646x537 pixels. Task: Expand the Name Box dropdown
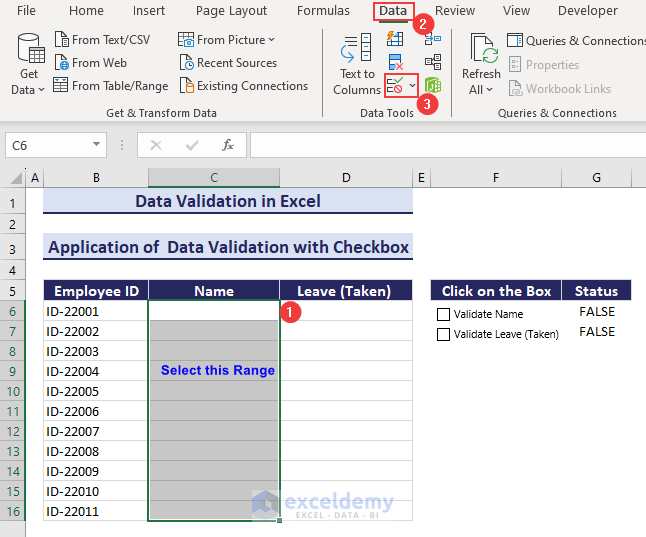point(97,145)
